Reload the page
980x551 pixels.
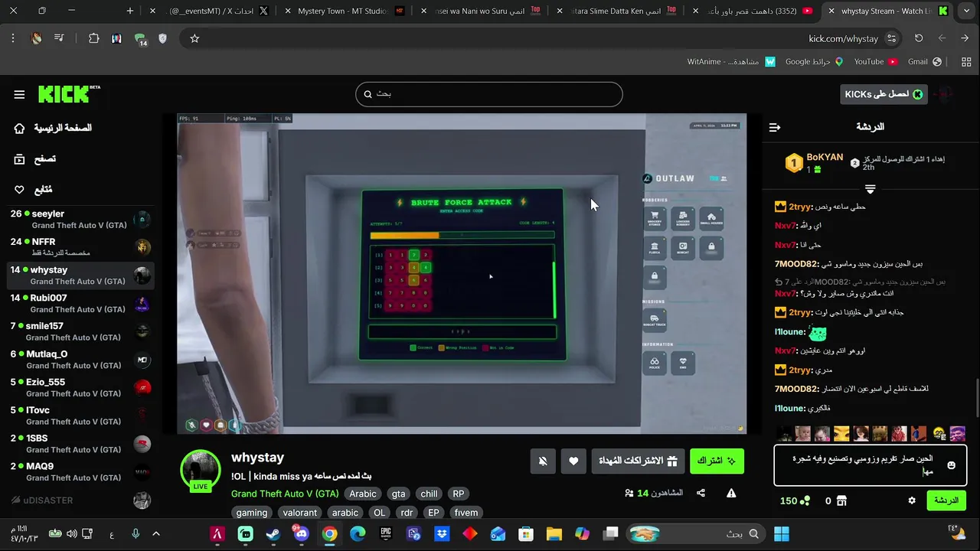(x=919, y=38)
